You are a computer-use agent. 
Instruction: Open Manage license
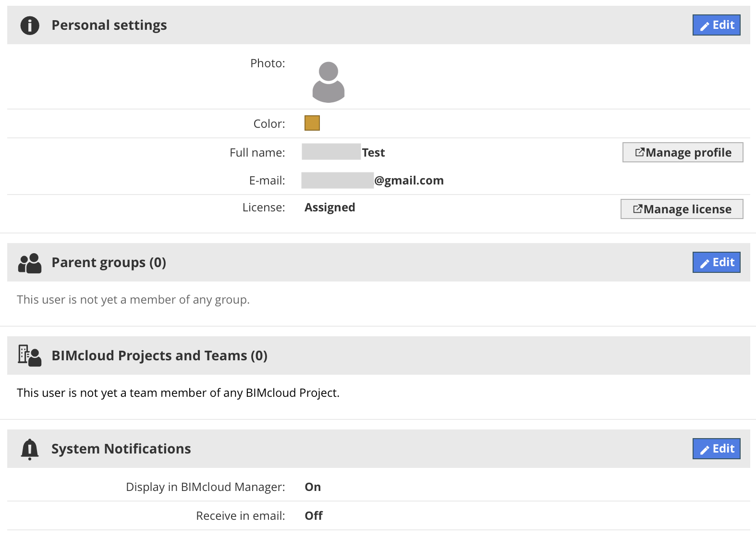coord(682,209)
